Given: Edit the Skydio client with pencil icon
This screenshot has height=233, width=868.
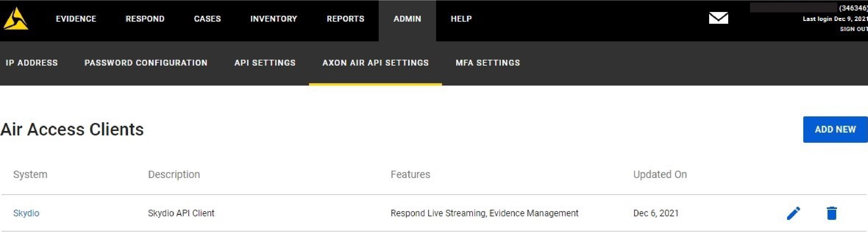Looking at the screenshot, I should click(x=793, y=213).
